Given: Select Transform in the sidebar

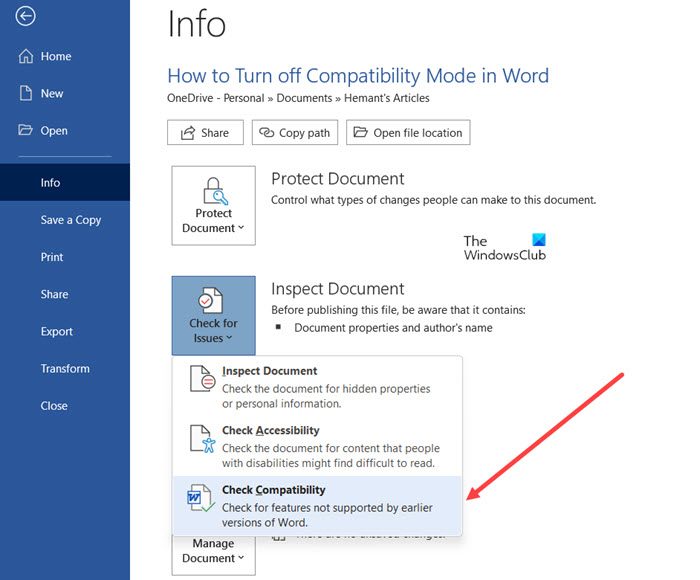Looking at the screenshot, I should coord(65,369).
